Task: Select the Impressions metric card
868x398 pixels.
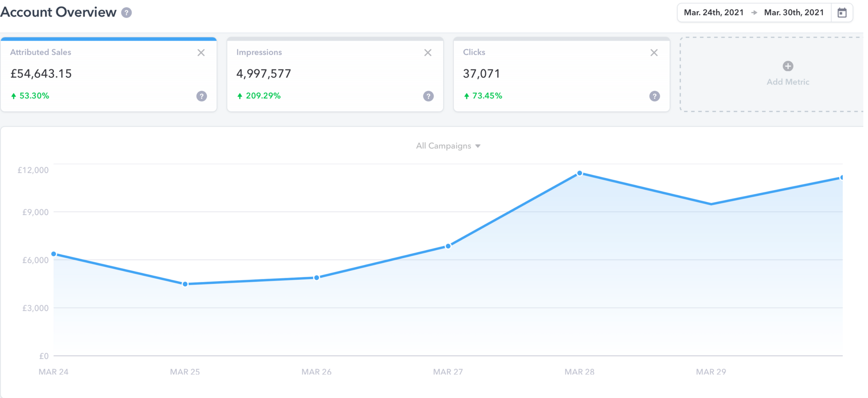Action: pyautogui.click(x=335, y=74)
